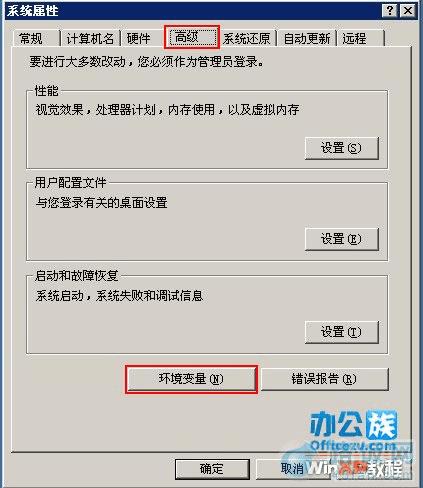Open 启动和故障恢复 settings via 设置(T)
This screenshot has height=488, width=423.
click(x=342, y=332)
